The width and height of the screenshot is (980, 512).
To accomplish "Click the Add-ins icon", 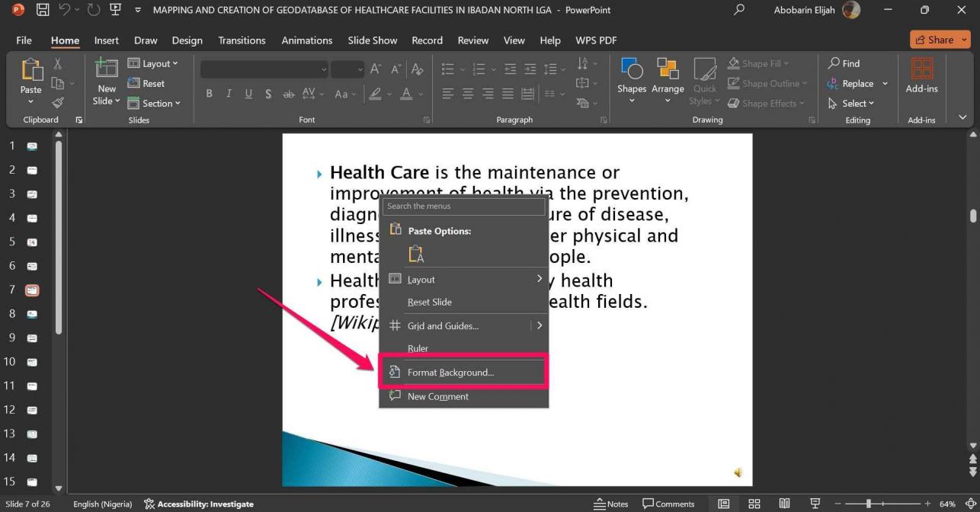I will point(921,77).
